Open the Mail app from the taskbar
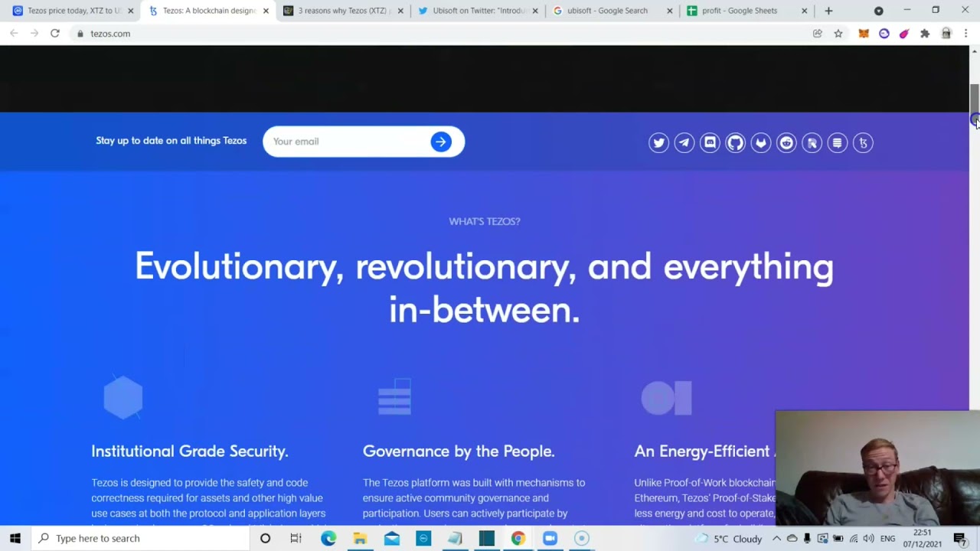This screenshot has height=551, width=980. [391, 538]
